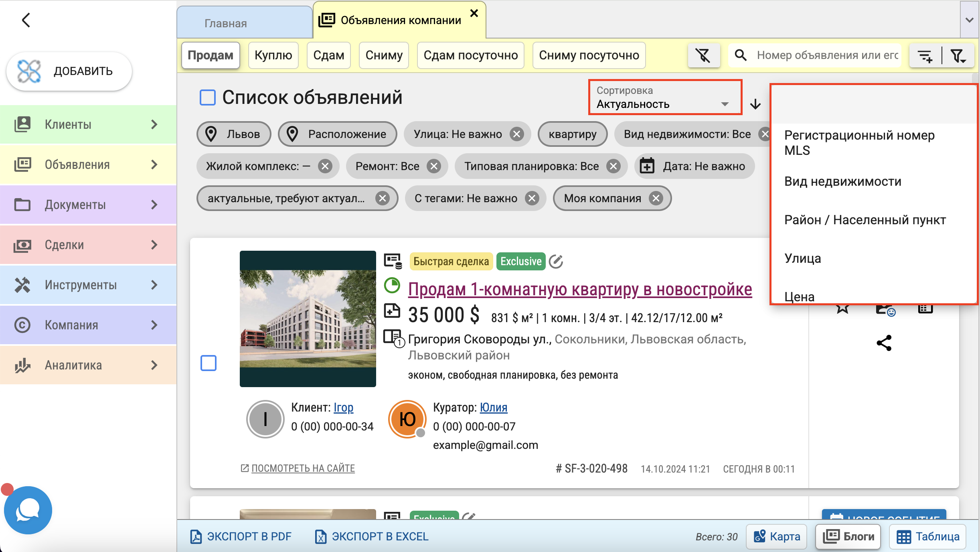Remove the Ремонт: Все filter
980x552 pixels.
pos(434,166)
